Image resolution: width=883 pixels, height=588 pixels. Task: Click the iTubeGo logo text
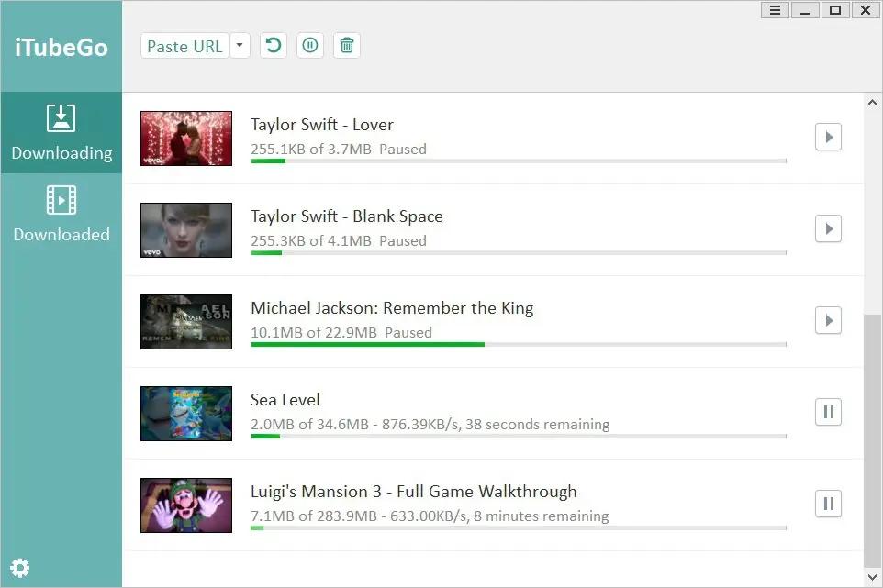61,47
